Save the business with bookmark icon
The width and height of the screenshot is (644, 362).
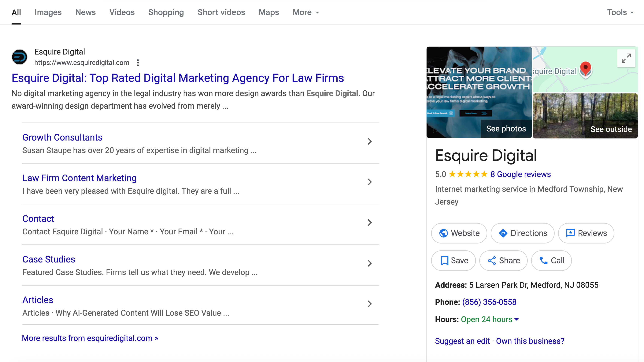click(453, 260)
